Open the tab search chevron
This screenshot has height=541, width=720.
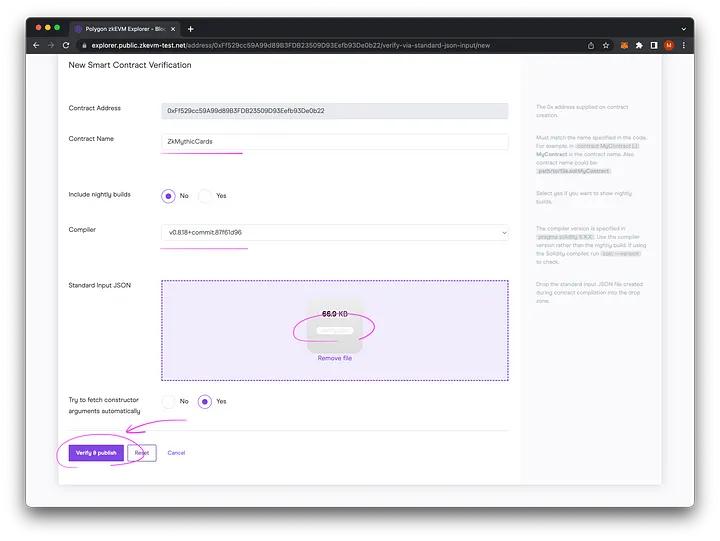point(684,29)
